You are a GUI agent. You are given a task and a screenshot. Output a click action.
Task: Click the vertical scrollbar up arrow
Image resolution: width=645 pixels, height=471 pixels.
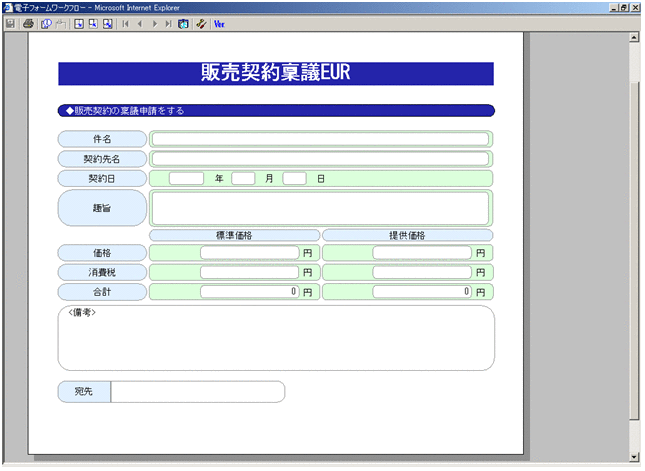coord(634,38)
